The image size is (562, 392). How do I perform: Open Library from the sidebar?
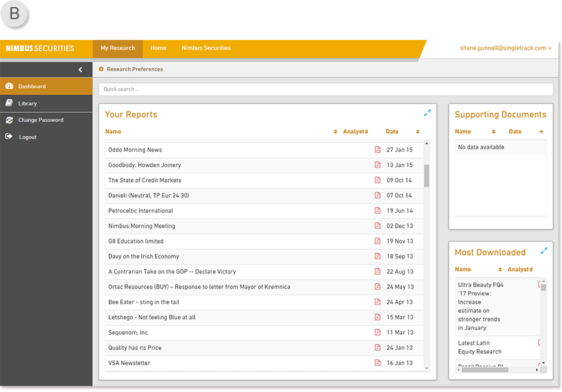point(27,103)
